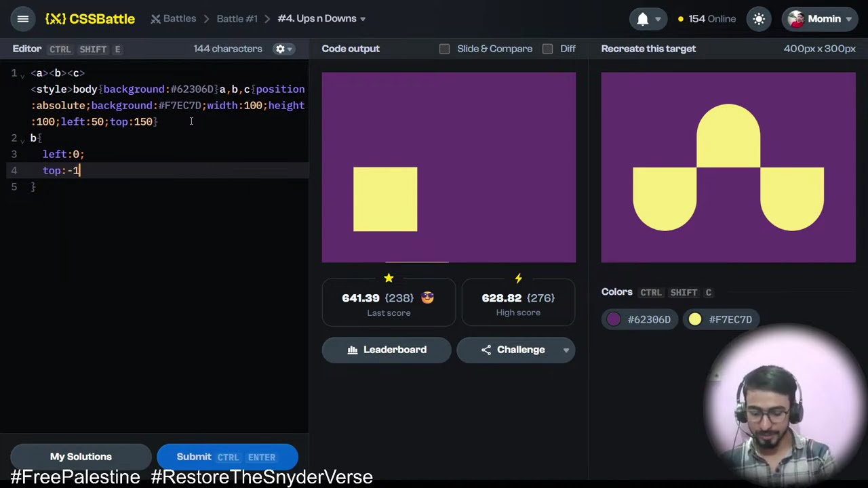Expand the Ups n Downs target dropdown

tap(322, 18)
